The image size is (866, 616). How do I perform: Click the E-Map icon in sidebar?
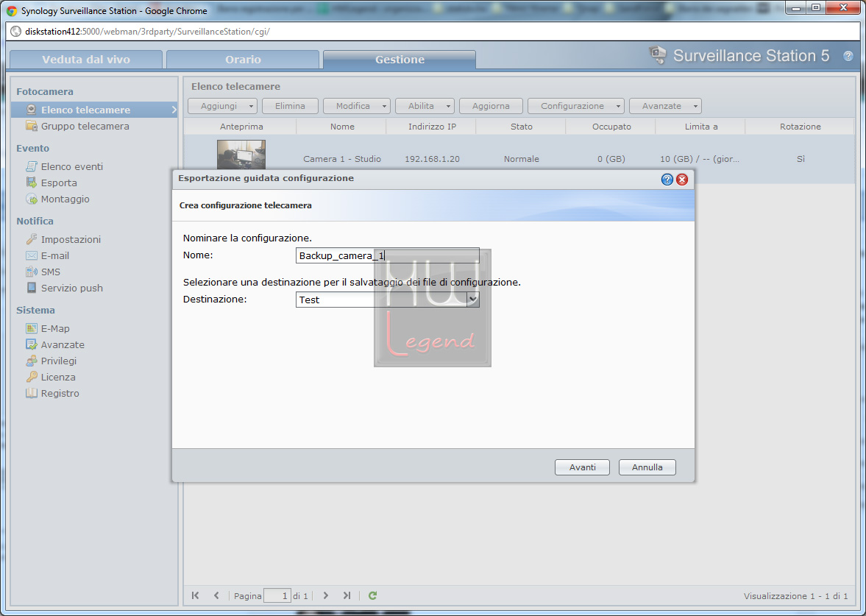[32, 328]
